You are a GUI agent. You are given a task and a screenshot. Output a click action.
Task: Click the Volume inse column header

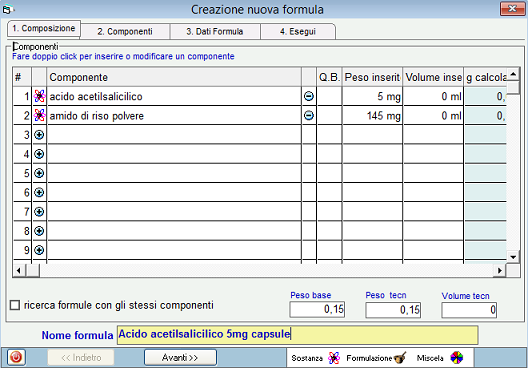433,77
